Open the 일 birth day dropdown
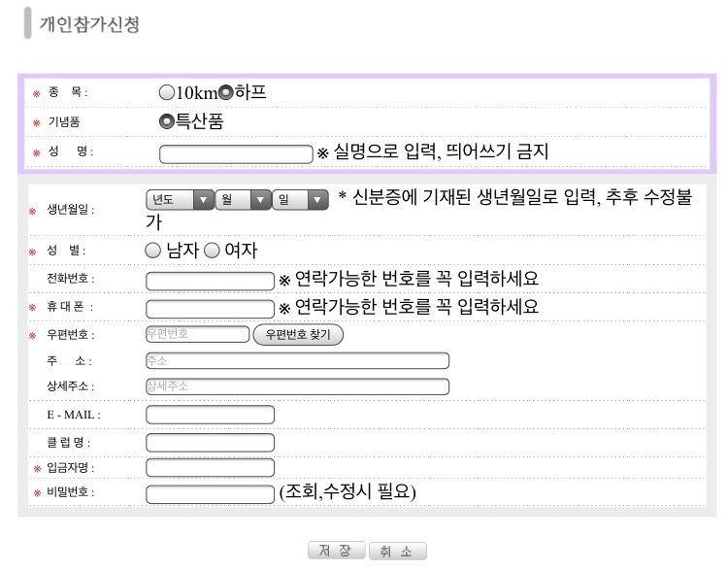This screenshot has width=728, height=571. click(x=300, y=200)
